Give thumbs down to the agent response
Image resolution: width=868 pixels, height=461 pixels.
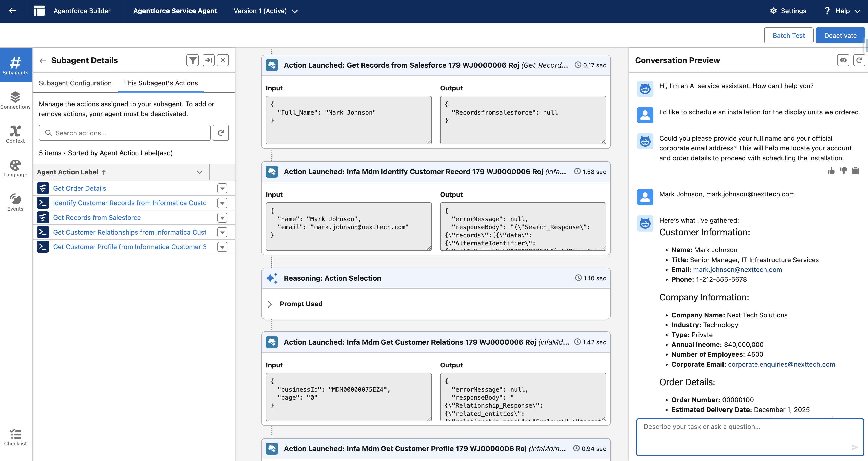coord(843,171)
